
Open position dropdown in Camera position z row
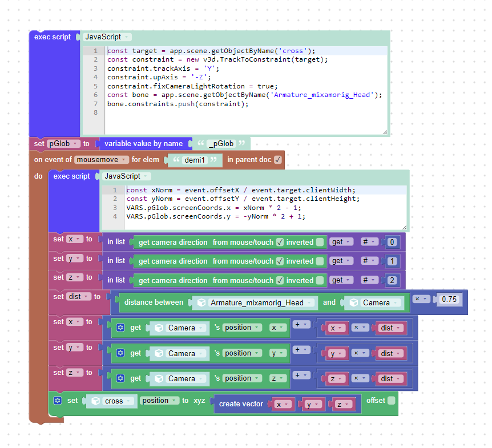pos(242,378)
